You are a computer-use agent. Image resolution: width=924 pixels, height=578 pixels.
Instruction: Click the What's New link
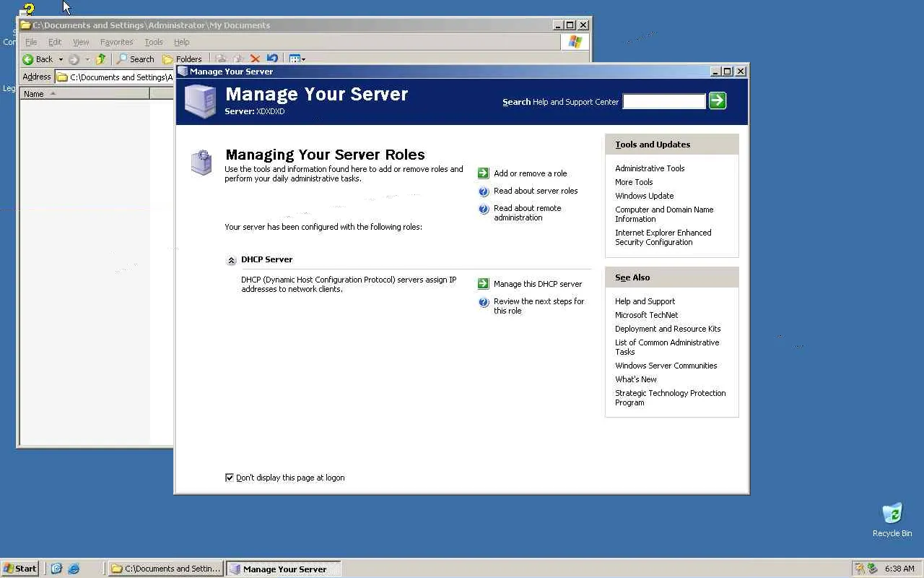click(636, 379)
